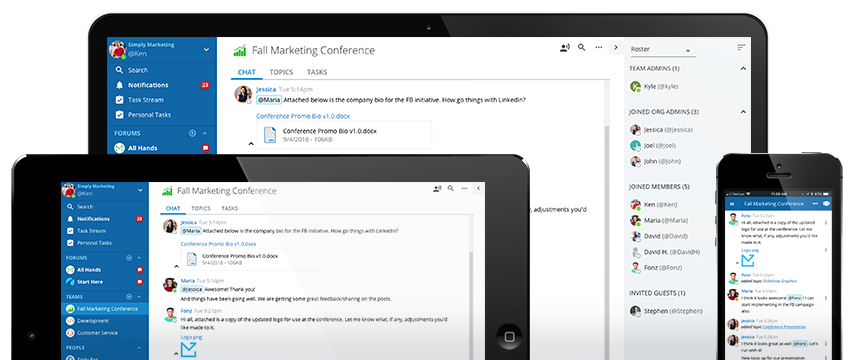852x360 pixels.
Task: Click the roster filter icon on the laptop
Action: pos(741,48)
